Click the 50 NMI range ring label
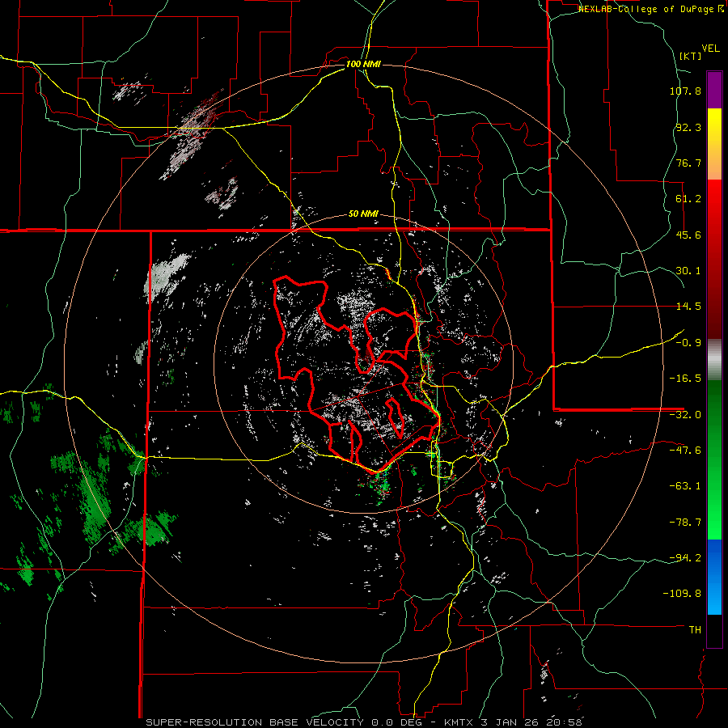The image size is (728, 728). (x=363, y=214)
